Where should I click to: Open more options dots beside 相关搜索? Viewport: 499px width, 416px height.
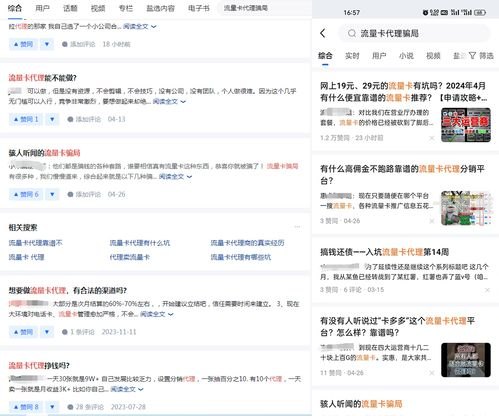point(297,227)
